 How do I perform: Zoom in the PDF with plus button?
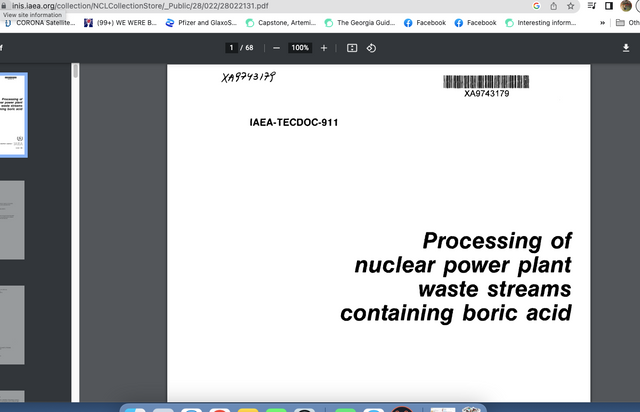(x=324, y=48)
